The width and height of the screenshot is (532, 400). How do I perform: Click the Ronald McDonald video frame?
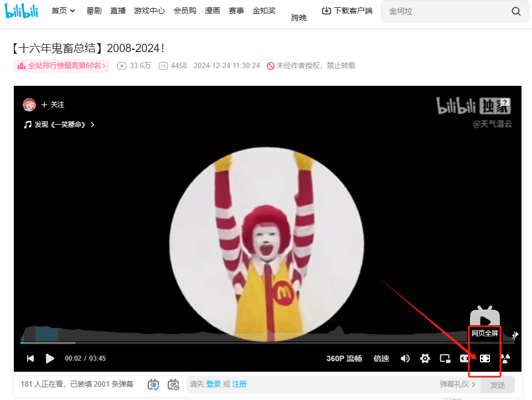point(267,244)
